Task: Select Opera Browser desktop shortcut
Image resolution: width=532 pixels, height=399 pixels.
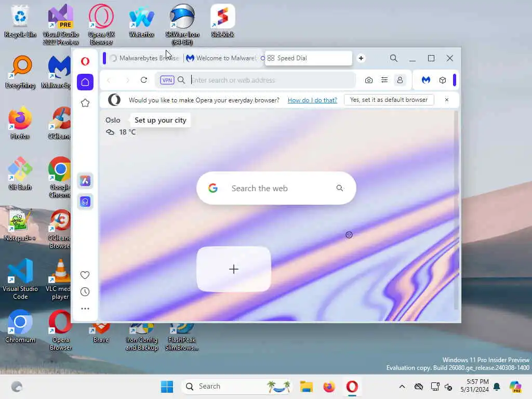Action: [61, 330]
